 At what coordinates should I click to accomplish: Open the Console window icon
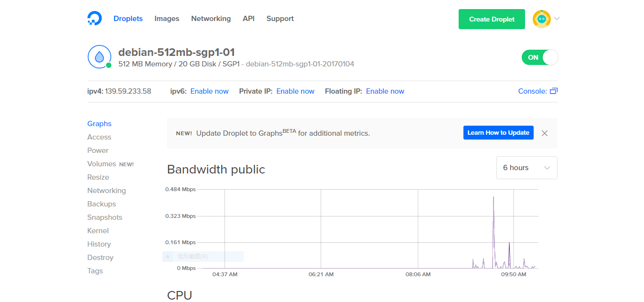pos(554,91)
